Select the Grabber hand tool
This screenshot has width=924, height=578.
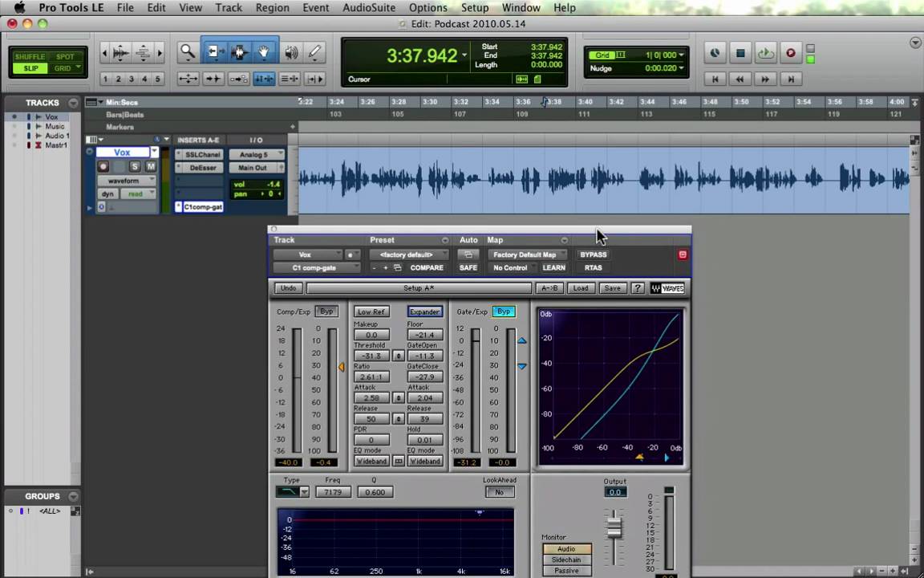point(263,52)
